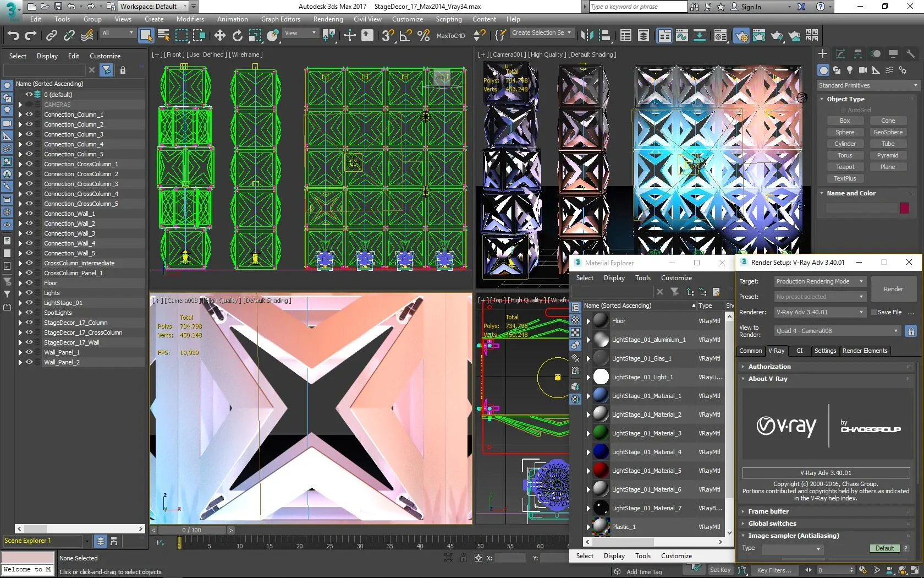The width and height of the screenshot is (924, 578).
Task: Open the View to Render dropdown
Action: tap(838, 331)
